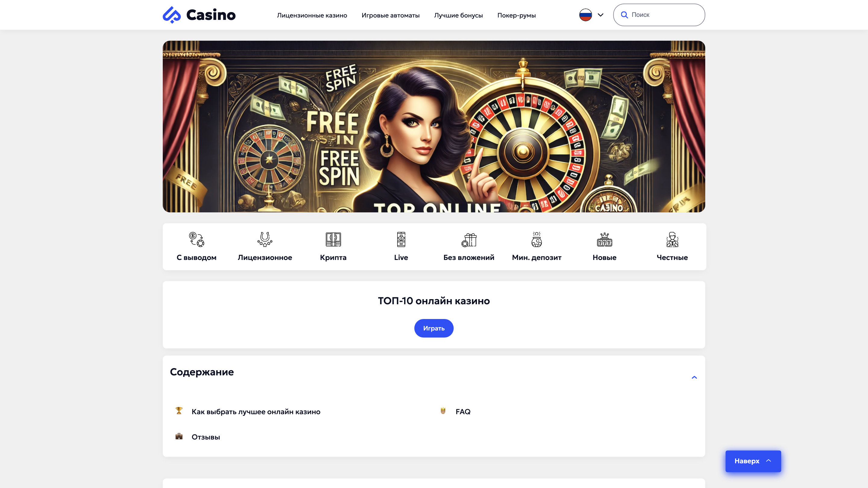Click the Casino spade logo icon

(x=172, y=15)
